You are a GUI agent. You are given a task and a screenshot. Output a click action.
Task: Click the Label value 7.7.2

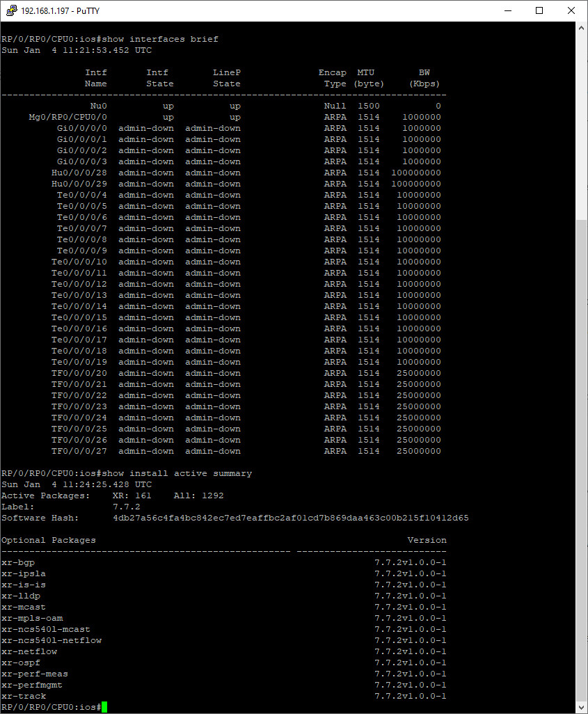126,507
